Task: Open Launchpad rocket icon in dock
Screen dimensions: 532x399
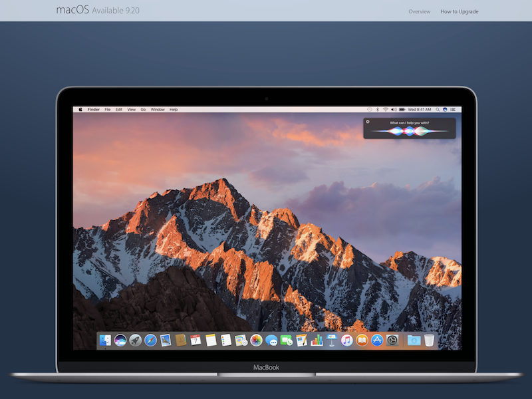Action: (135, 340)
